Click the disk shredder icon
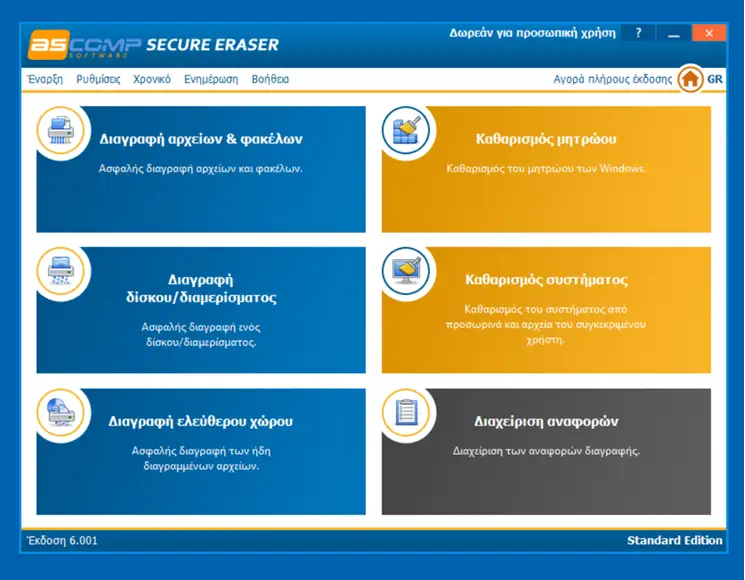Image resolution: width=745 pixels, height=580 pixels. click(61, 271)
